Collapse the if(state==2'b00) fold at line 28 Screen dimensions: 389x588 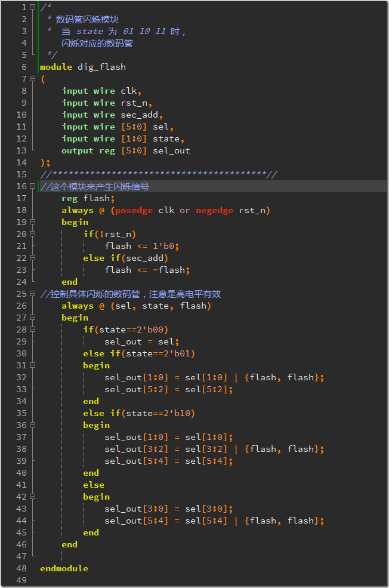click(33, 330)
